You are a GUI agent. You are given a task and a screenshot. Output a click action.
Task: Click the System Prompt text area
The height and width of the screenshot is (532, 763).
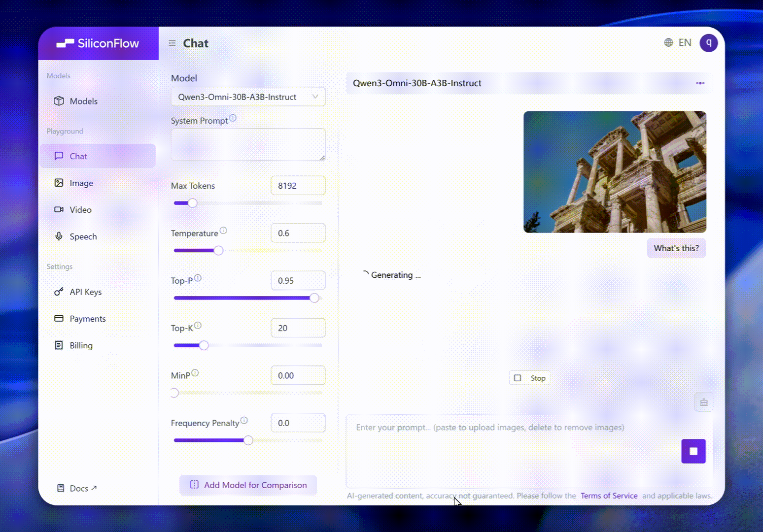coord(248,145)
